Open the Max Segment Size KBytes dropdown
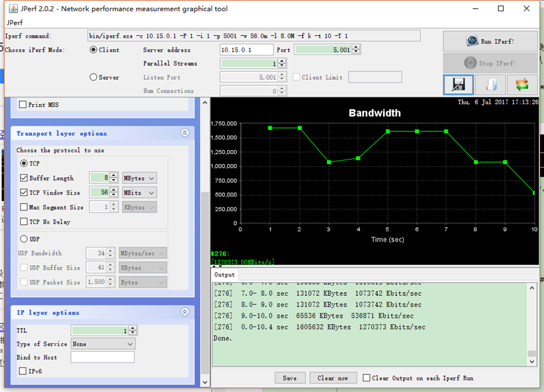 pyautogui.click(x=139, y=207)
